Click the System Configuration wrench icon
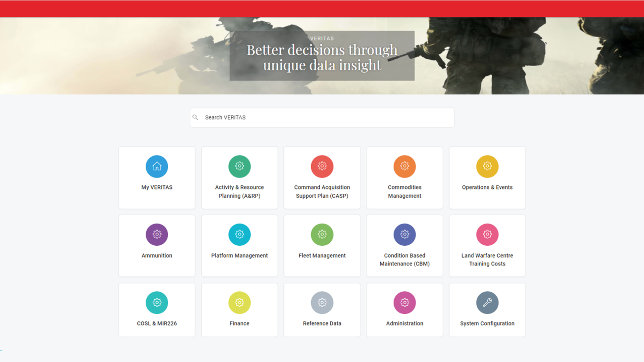The width and height of the screenshot is (644, 362). pos(487,302)
